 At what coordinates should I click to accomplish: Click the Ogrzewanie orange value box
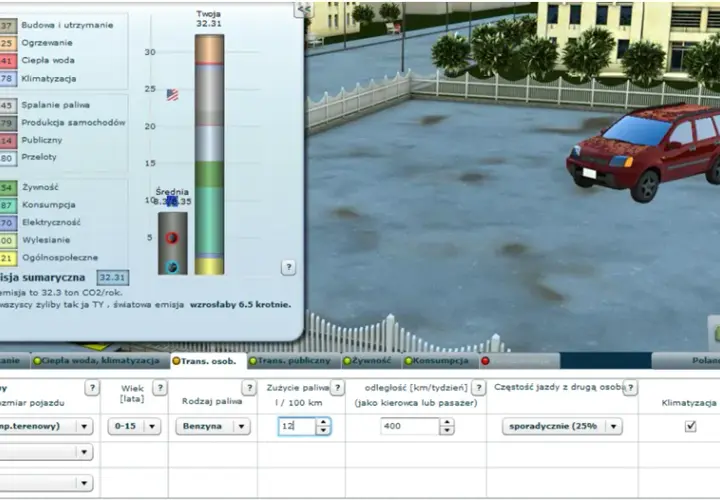coord(8,43)
